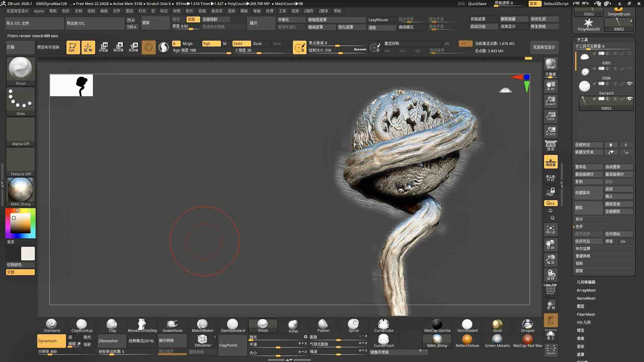The image size is (644, 362).
Task: Expand the 变形 deformation section
Action: pyautogui.click(x=581, y=346)
